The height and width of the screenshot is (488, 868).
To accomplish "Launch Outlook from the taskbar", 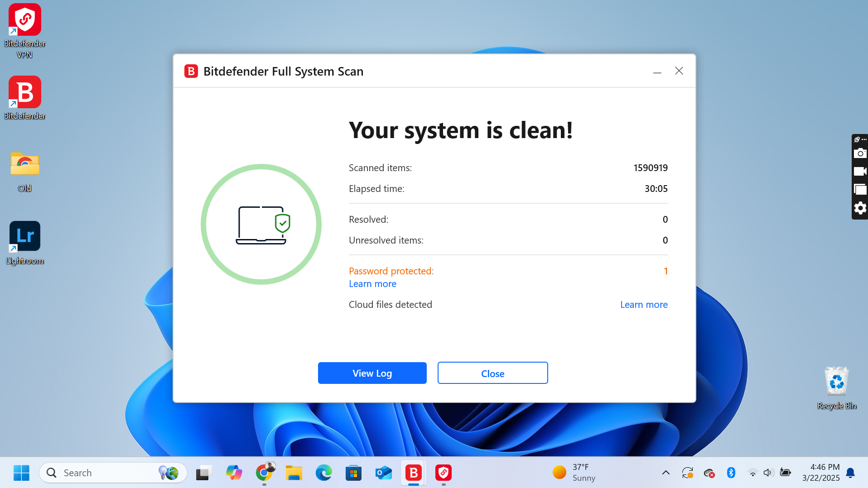I will (383, 473).
